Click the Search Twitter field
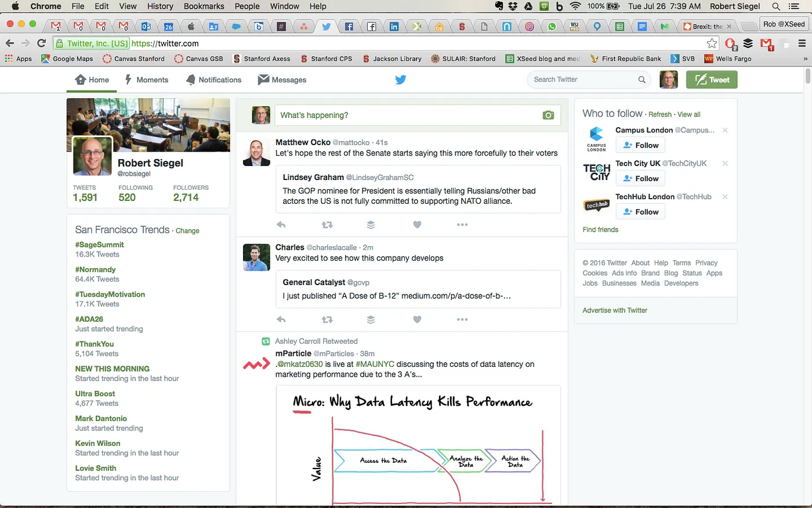812x508 pixels. click(x=588, y=80)
